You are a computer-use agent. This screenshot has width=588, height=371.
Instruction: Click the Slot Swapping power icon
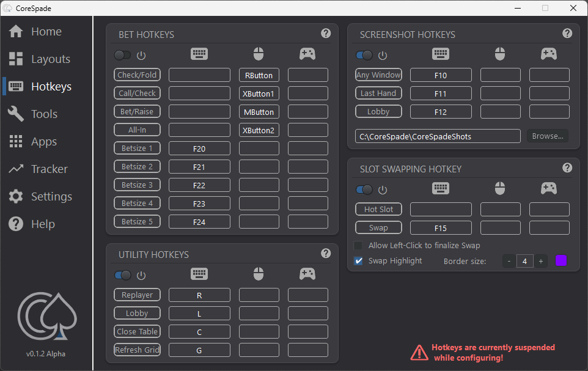point(383,190)
